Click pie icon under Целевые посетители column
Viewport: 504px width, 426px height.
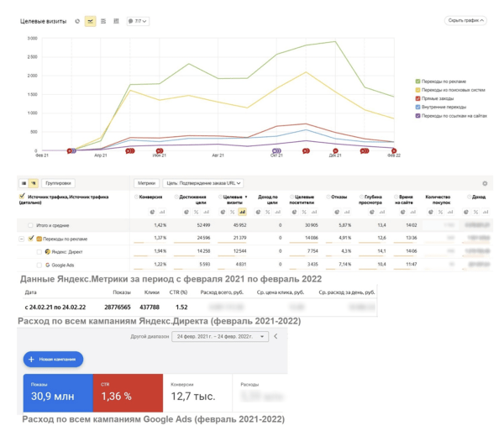295,212
